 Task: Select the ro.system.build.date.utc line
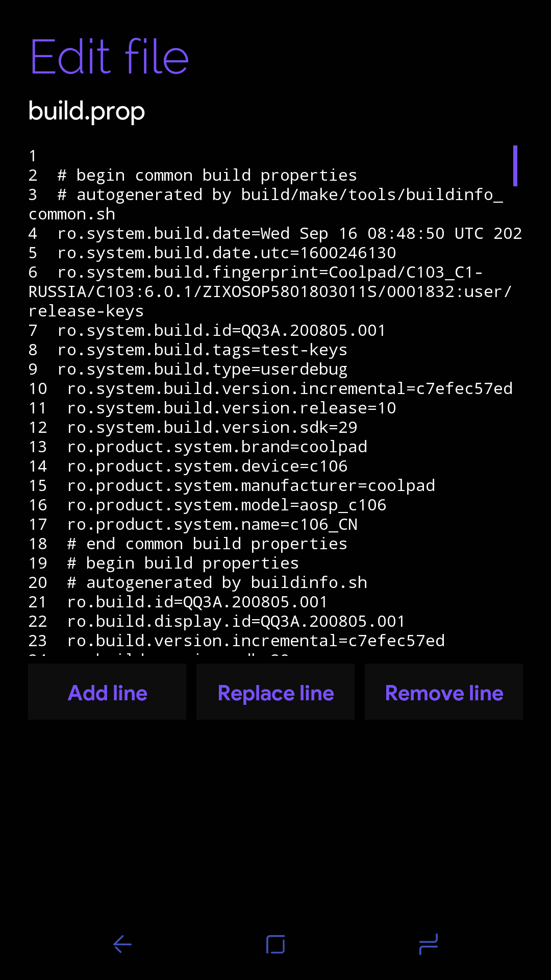227,253
